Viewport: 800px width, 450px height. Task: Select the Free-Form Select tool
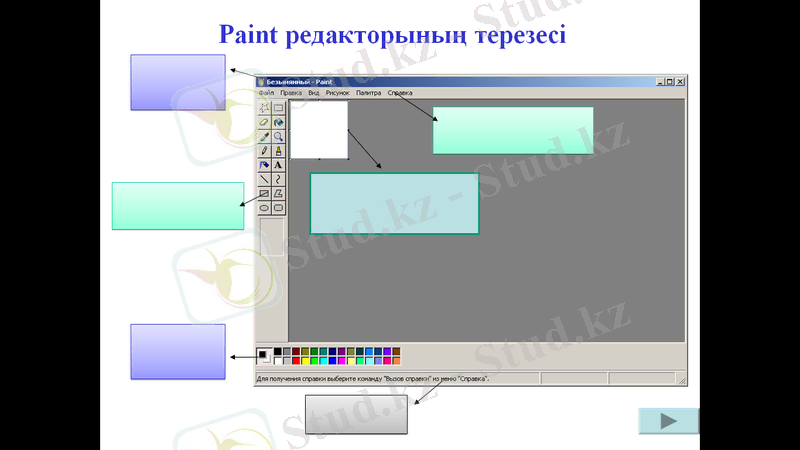click(265, 108)
